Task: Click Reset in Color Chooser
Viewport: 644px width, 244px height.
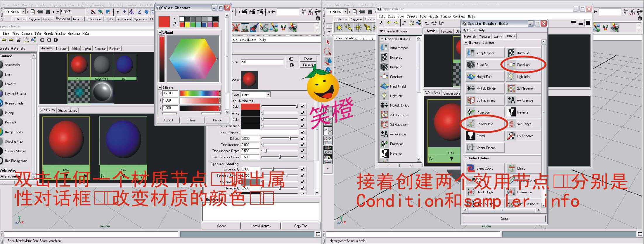Action: click(192, 120)
